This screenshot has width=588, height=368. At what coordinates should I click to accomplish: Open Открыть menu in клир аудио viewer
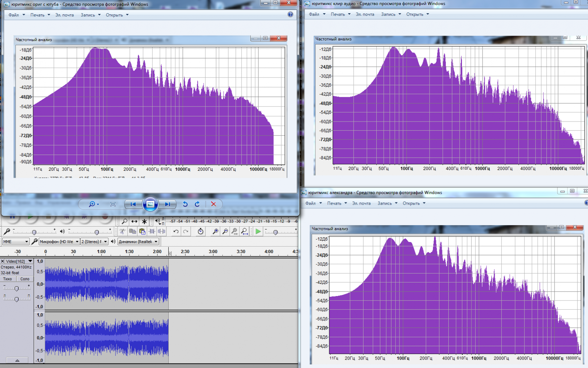click(x=417, y=14)
